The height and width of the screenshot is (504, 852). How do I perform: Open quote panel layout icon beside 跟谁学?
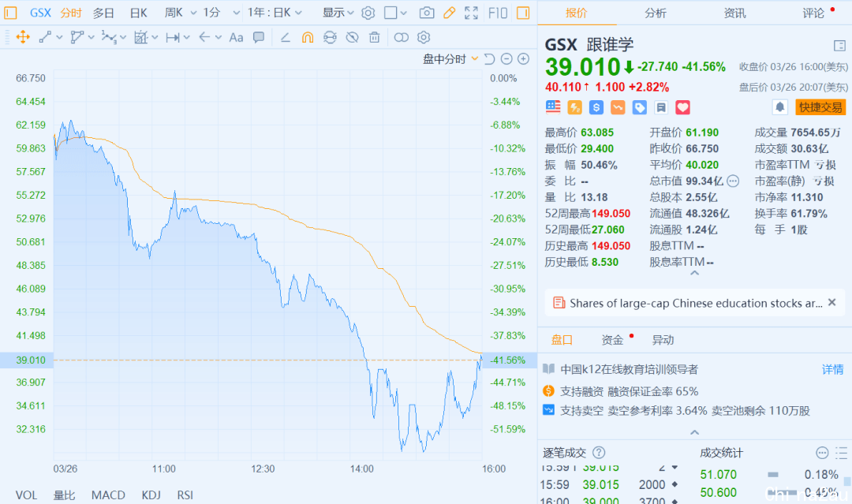[839, 46]
